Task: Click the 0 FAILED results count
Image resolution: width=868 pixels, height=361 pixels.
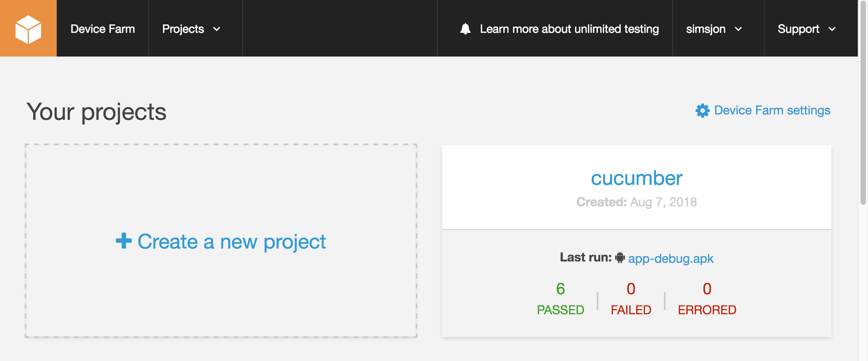Action: tap(631, 298)
